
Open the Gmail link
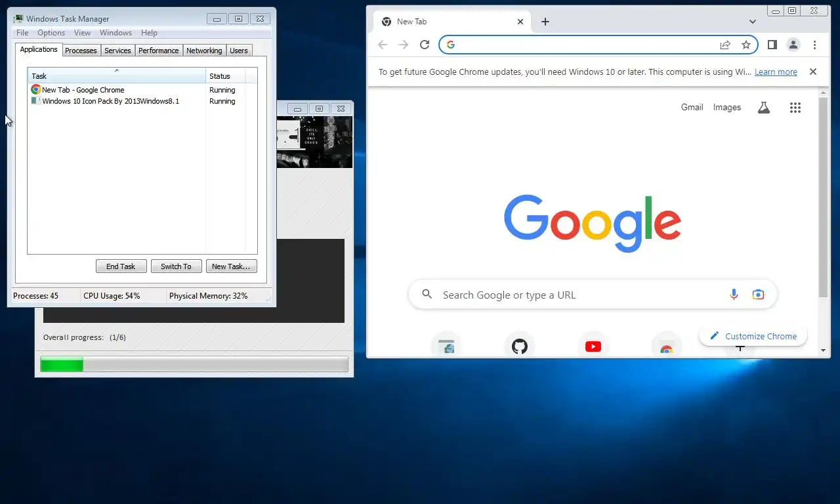point(692,108)
